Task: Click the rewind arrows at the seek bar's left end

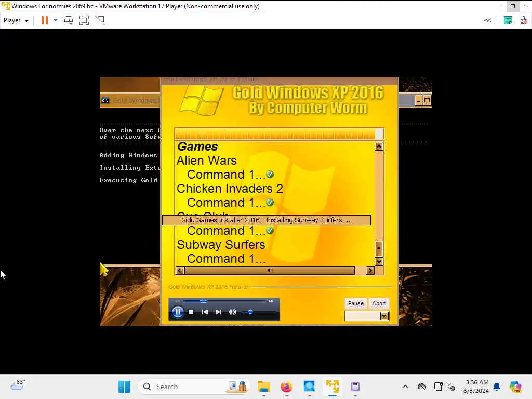Action: click(x=177, y=301)
